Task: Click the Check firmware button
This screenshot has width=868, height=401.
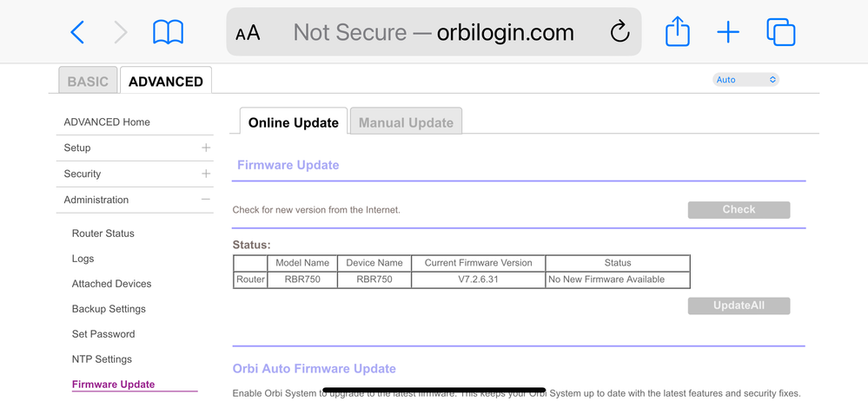Action: 739,209
